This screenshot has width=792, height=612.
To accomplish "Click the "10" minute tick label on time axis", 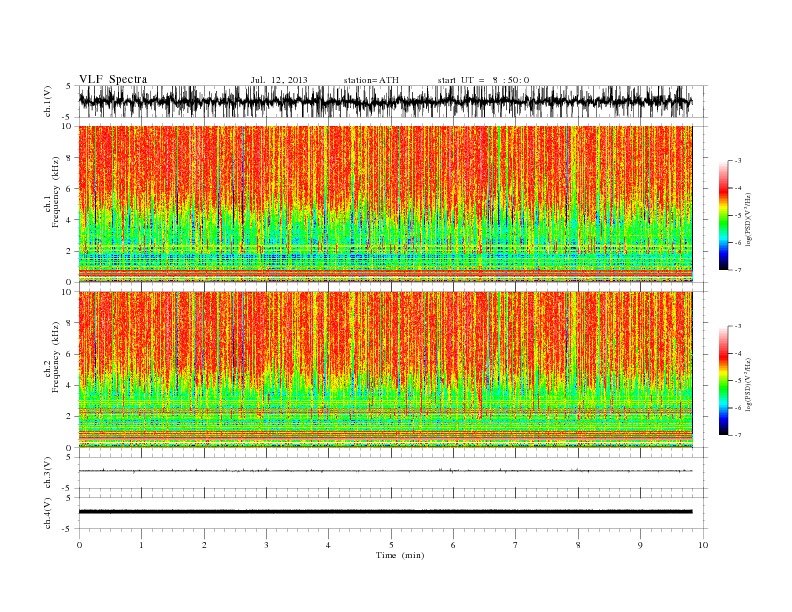I will click(703, 545).
